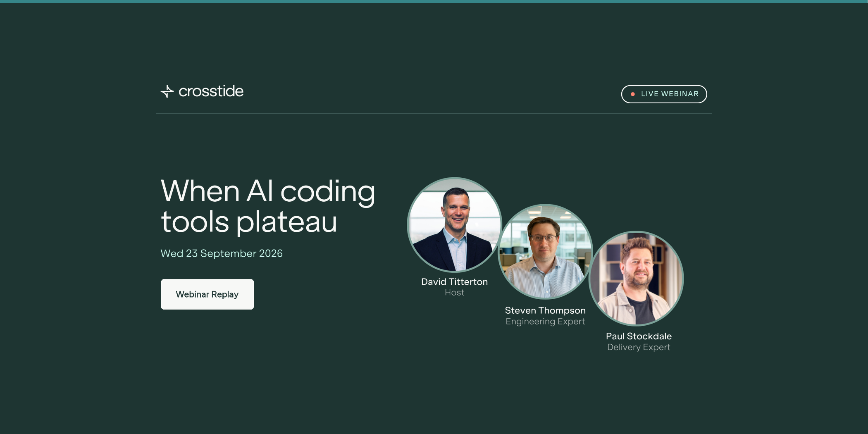Click the crosstide wordmark text
This screenshot has height=434, width=868.
(211, 91)
